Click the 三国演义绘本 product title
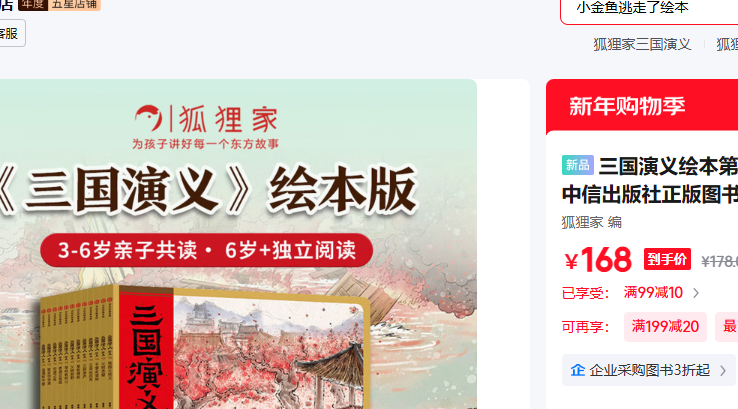This screenshot has height=409, width=738. pos(650,180)
